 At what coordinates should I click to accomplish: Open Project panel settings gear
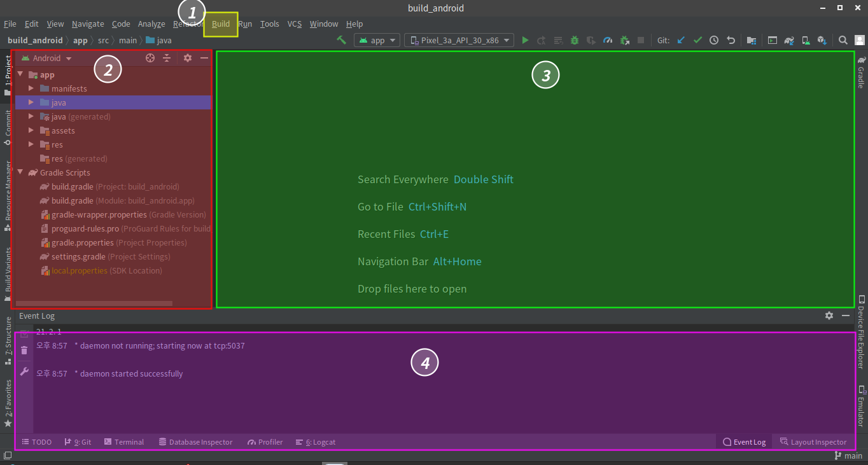point(188,58)
